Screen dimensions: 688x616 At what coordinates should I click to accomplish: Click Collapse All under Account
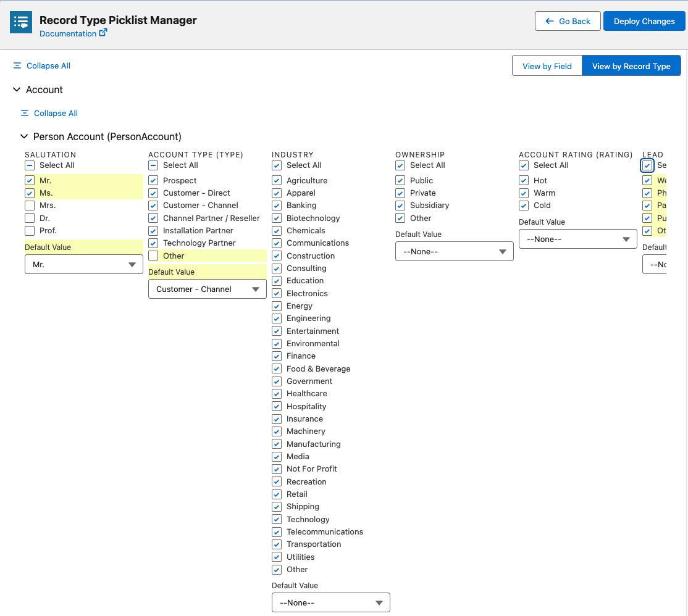point(49,113)
